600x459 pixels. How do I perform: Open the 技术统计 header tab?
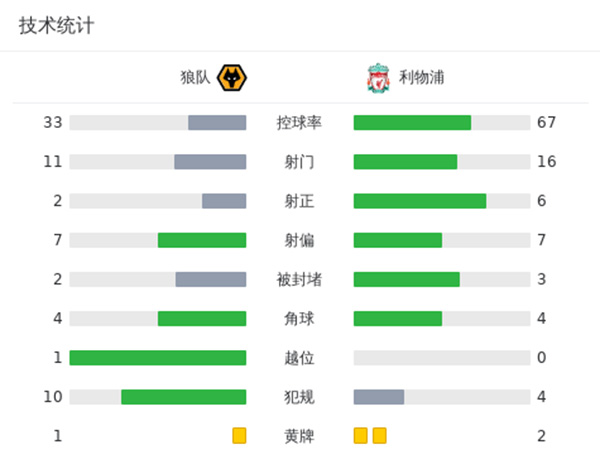click(56, 26)
